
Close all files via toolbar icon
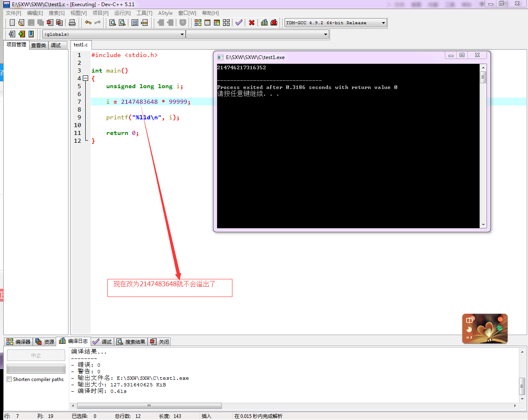(x=59, y=23)
